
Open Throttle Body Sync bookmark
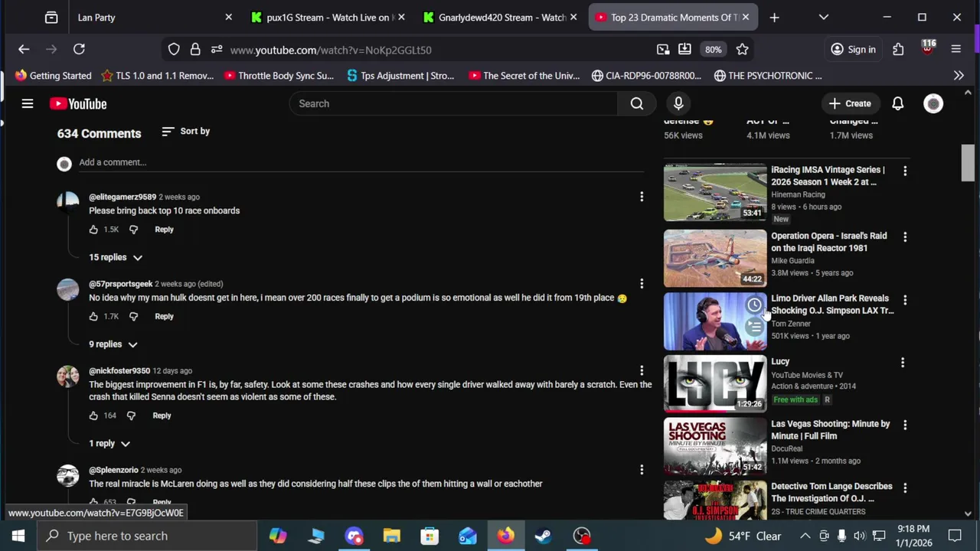point(279,76)
